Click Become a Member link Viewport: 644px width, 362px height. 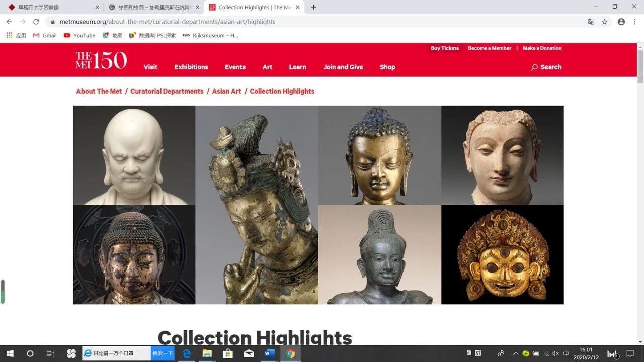(490, 48)
